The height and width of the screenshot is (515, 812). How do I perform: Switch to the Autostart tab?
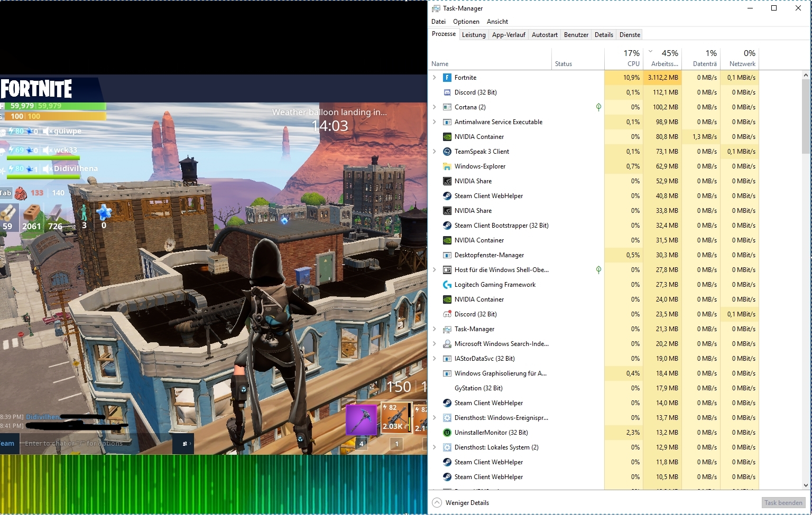tap(545, 35)
